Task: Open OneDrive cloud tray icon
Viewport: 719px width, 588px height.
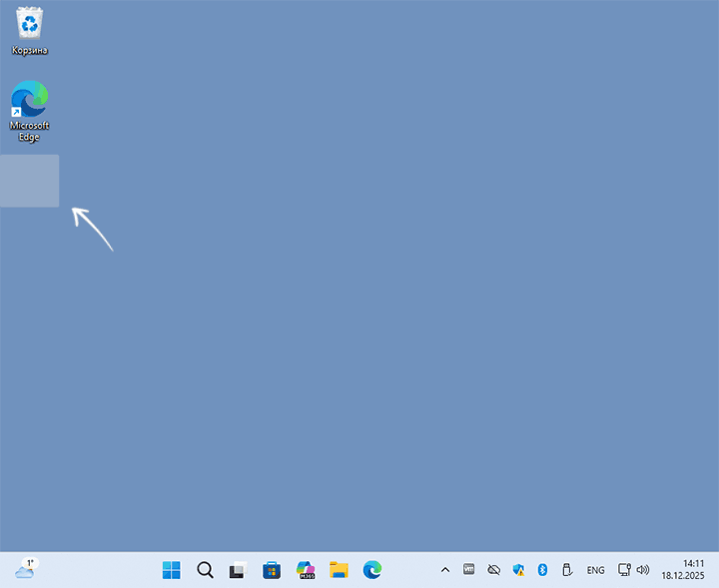Action: coord(493,570)
